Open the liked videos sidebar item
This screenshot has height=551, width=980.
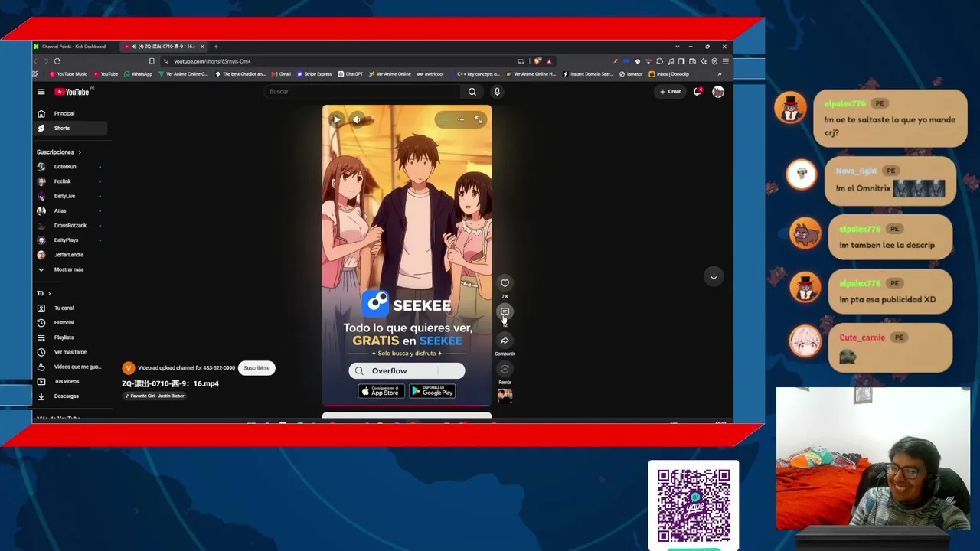click(70, 367)
